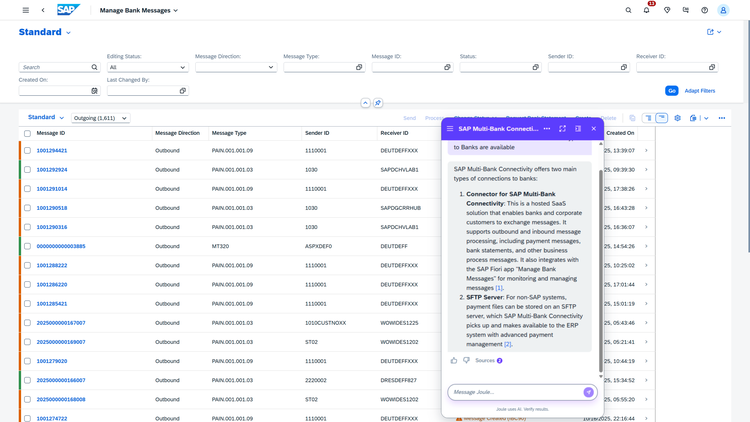Click the Sender ID column header
Screen dimensions: 750x422
317,133
